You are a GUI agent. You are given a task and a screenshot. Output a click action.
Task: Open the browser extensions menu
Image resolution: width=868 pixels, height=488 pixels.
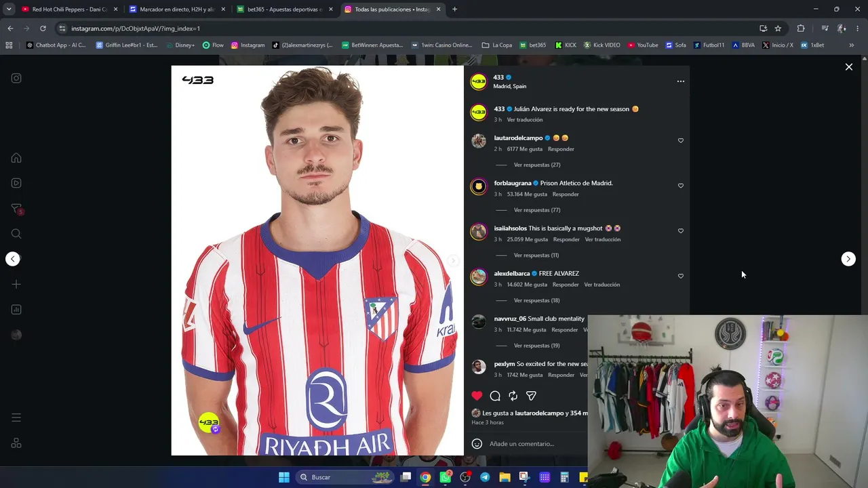click(801, 28)
